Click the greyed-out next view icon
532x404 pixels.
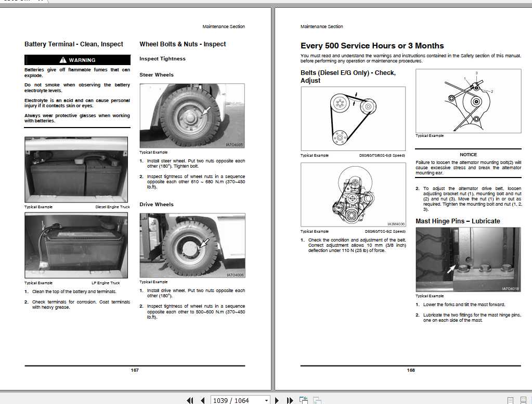tap(317, 400)
